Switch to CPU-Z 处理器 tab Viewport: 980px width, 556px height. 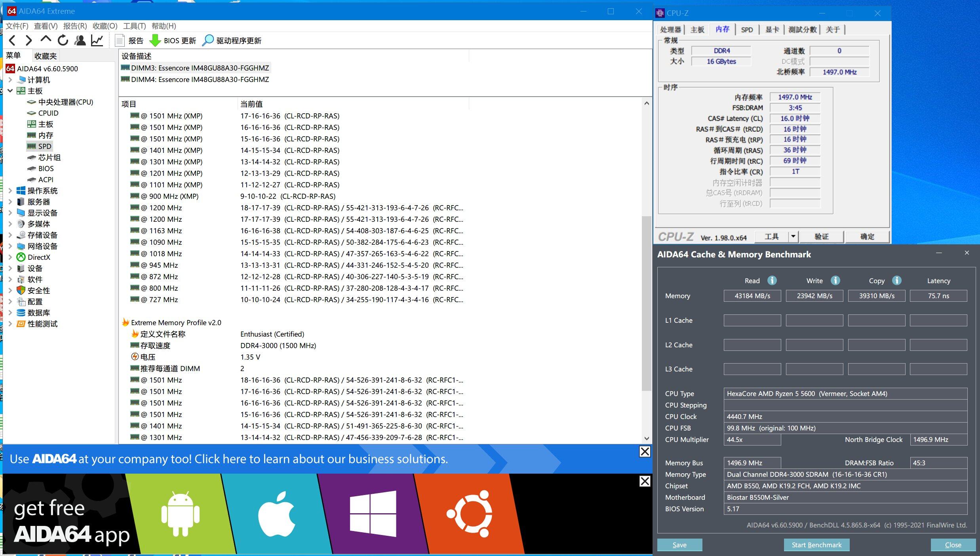click(x=670, y=29)
